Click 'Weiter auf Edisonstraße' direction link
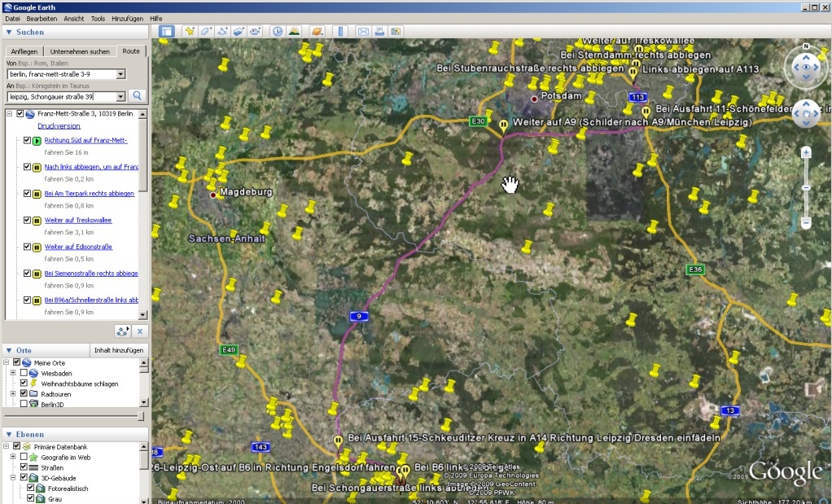Image resolution: width=832 pixels, height=504 pixels. (78, 247)
